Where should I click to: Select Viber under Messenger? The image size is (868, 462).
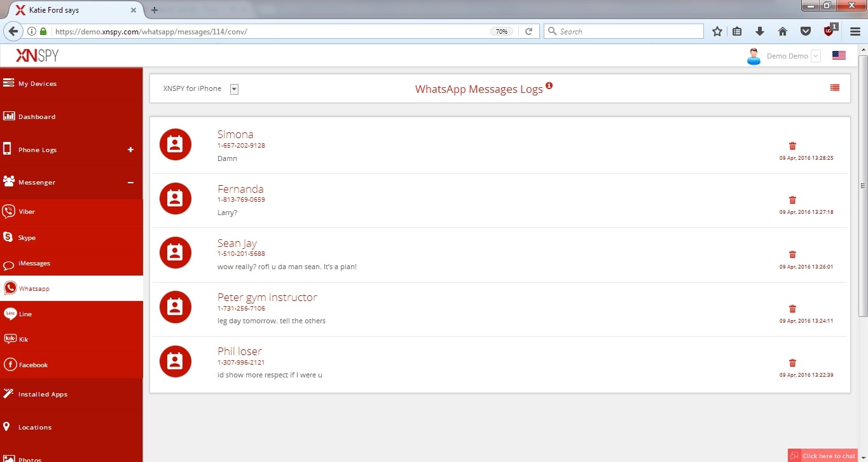pyautogui.click(x=71, y=212)
